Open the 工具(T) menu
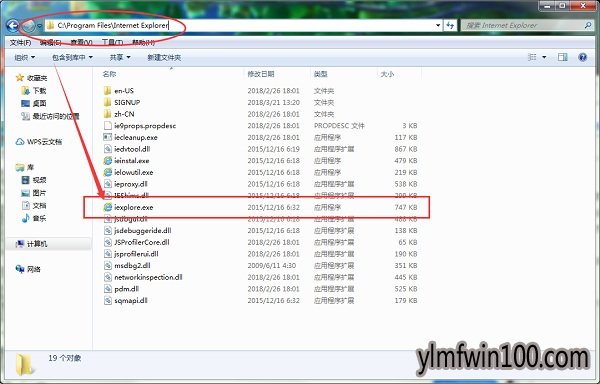The image size is (600, 384). pos(112,42)
